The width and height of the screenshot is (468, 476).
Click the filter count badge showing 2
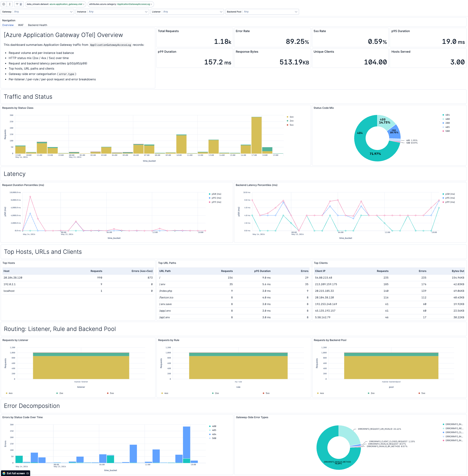click(x=19, y=4)
